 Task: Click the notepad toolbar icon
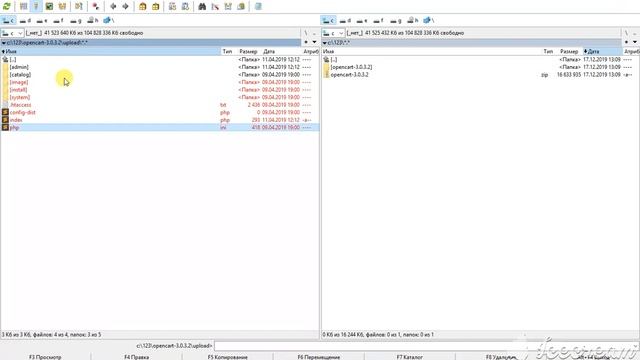tap(258, 6)
